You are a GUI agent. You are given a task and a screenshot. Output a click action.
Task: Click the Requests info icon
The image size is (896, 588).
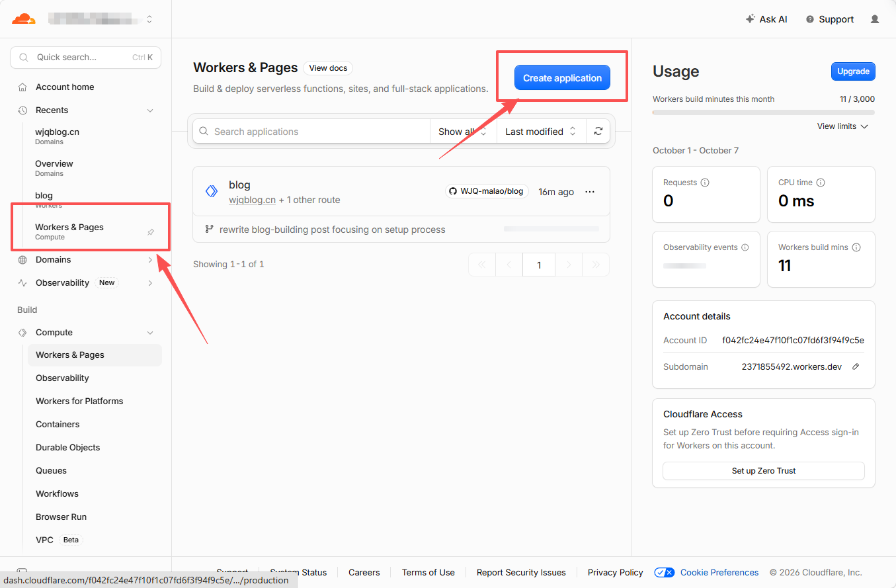point(705,183)
